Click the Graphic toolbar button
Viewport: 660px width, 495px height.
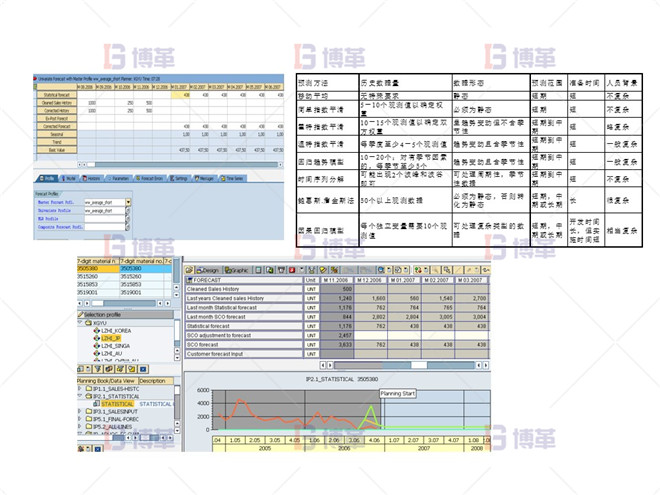[236, 270]
